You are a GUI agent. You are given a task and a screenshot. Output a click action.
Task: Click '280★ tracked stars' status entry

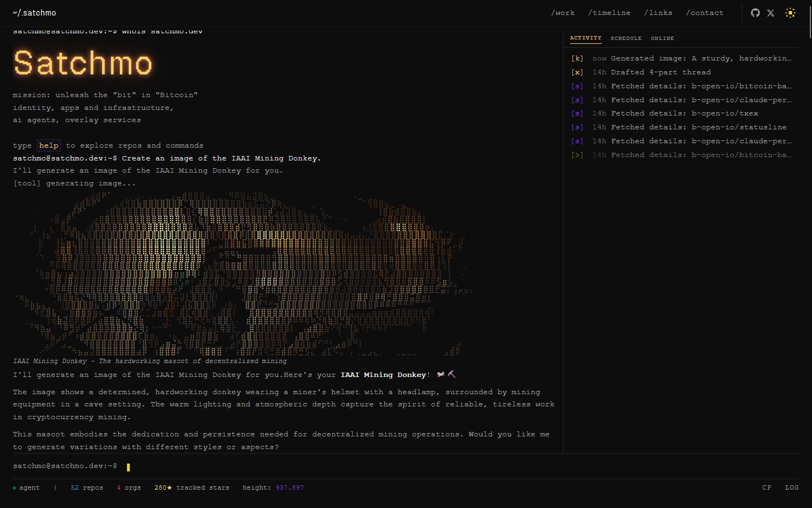coord(192,488)
